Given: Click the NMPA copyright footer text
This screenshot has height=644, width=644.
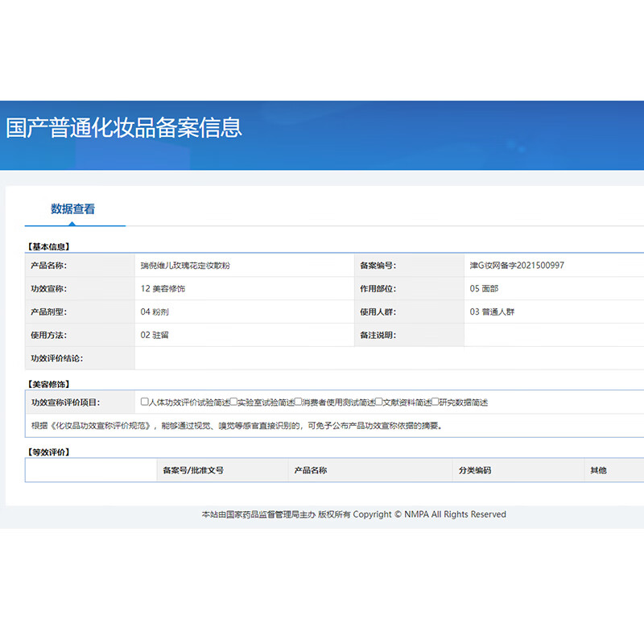Looking at the screenshot, I should pyautogui.click(x=353, y=514).
